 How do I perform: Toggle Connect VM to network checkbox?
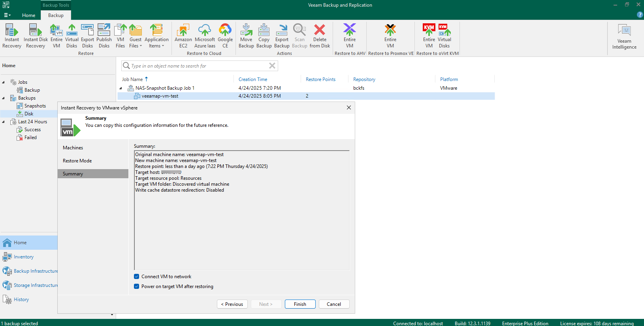click(x=136, y=277)
